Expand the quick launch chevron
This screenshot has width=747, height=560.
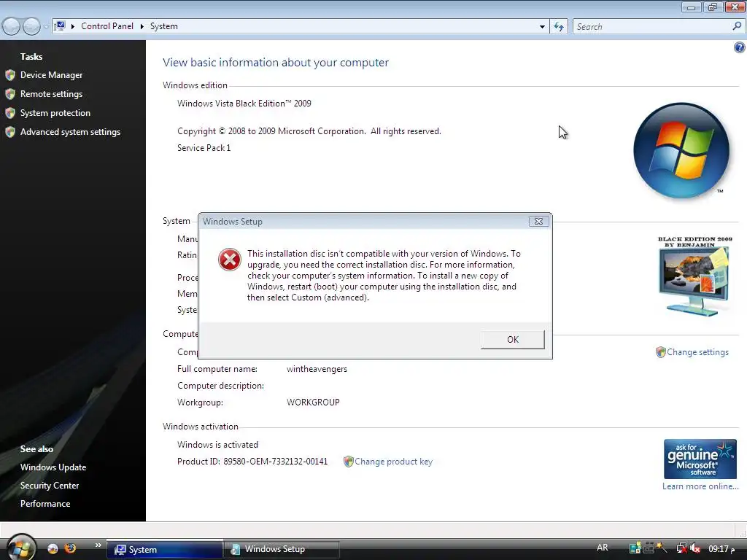pos(98,545)
